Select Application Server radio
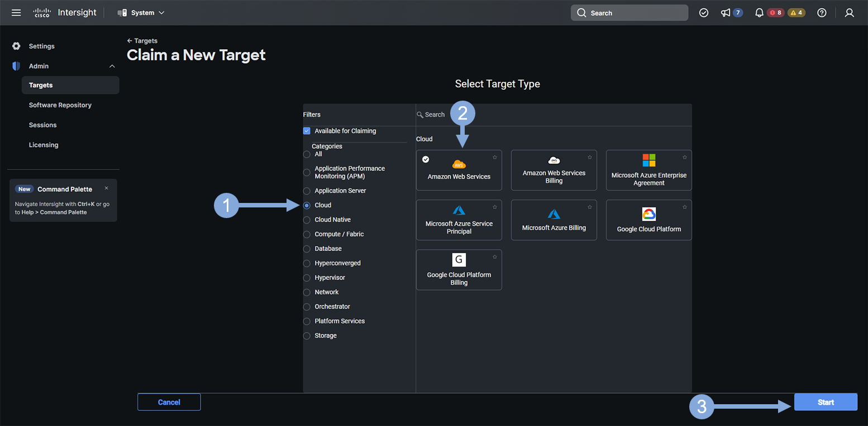 pyautogui.click(x=307, y=191)
